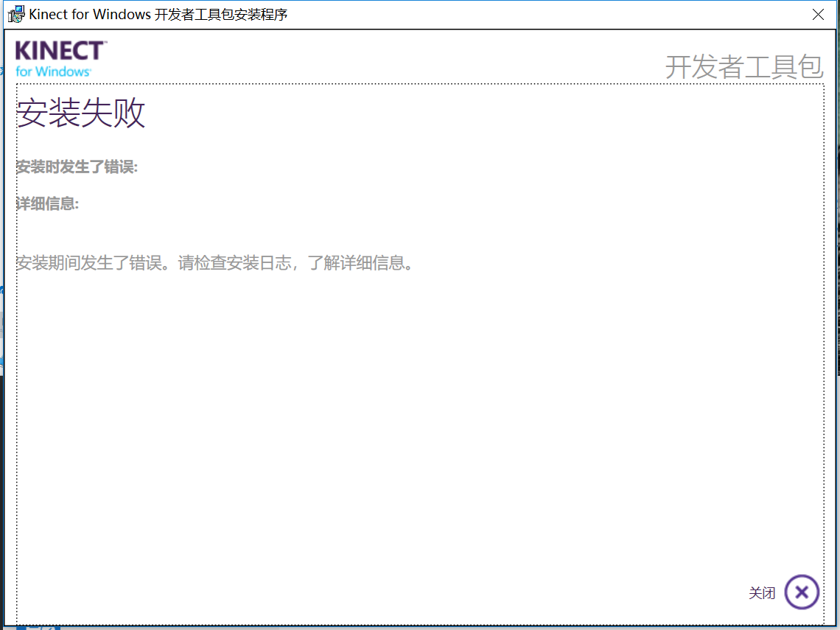The height and width of the screenshot is (630, 840).
Task: Click the window title text
Action: pos(158,15)
